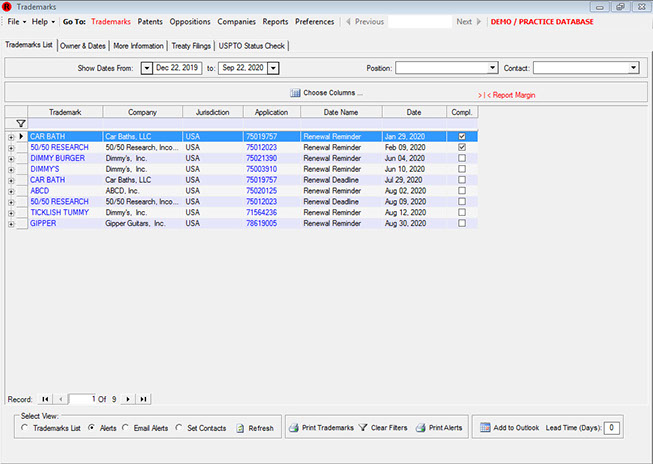Click the Refresh icon button
653x464 pixels.
coord(241,428)
